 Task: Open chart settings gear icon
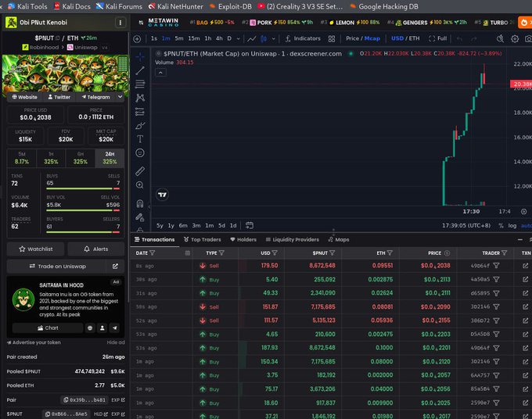coord(515,38)
